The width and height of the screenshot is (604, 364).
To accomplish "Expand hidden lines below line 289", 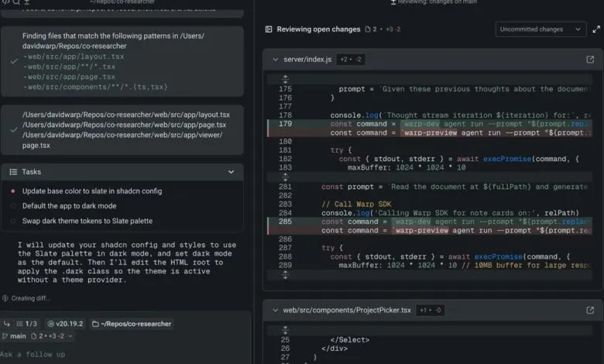I will pos(286,275).
